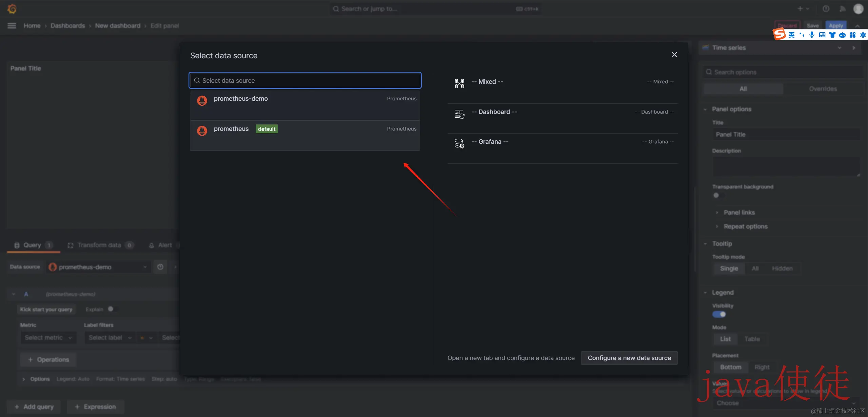Screen dimensions: 868x417
Task: Click the Dashboard data source icon
Action: tap(459, 114)
